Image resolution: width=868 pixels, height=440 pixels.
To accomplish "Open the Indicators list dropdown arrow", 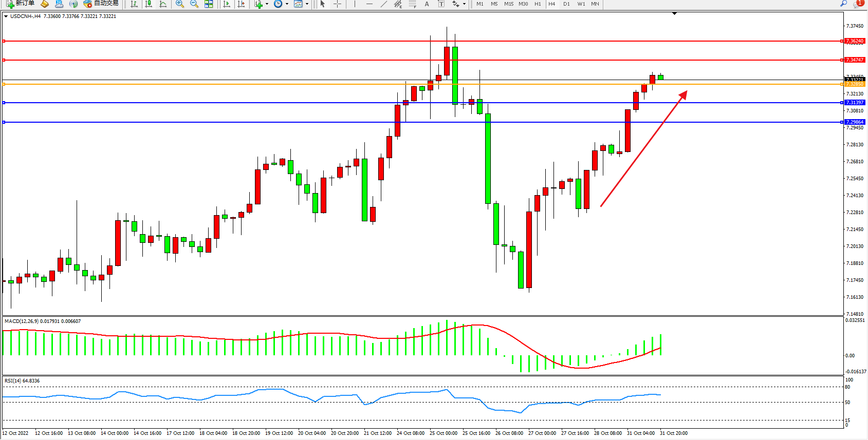I will click(267, 4).
